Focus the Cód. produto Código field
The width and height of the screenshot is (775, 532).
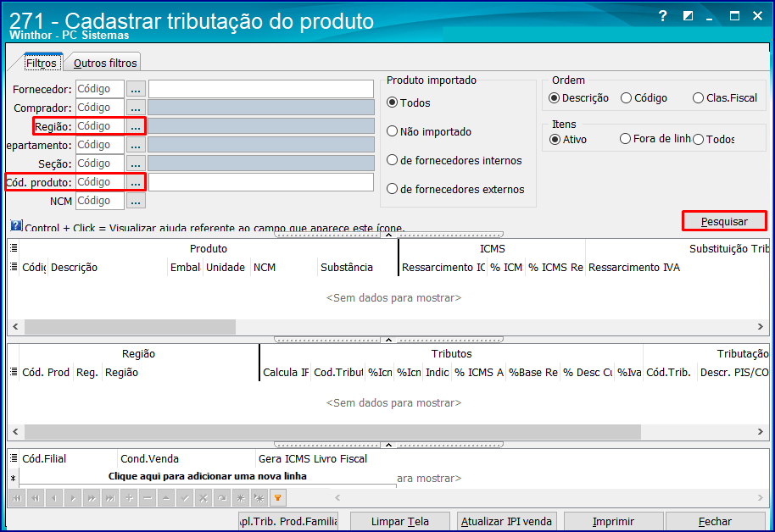[100, 182]
